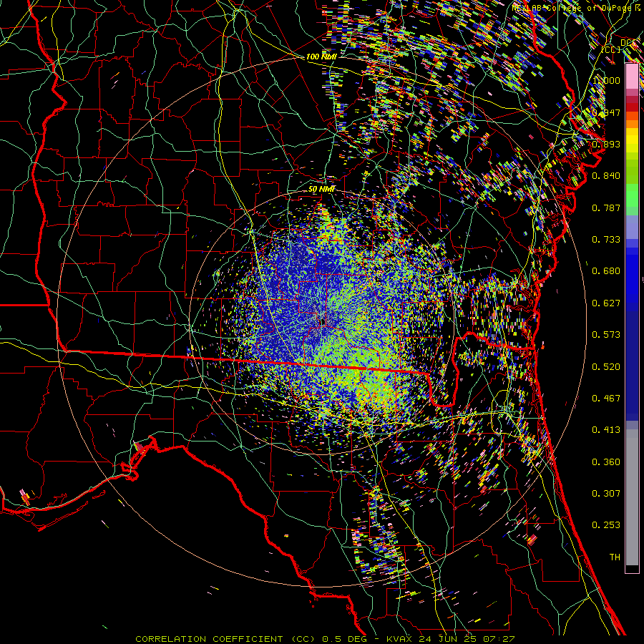Select the 0.520 legend value
The height and width of the screenshot is (644, 644).
(606, 366)
